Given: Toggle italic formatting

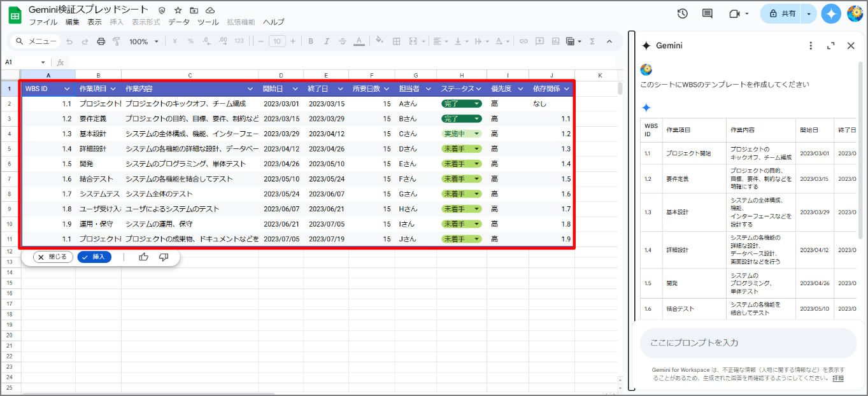Looking at the screenshot, I should 327,41.
